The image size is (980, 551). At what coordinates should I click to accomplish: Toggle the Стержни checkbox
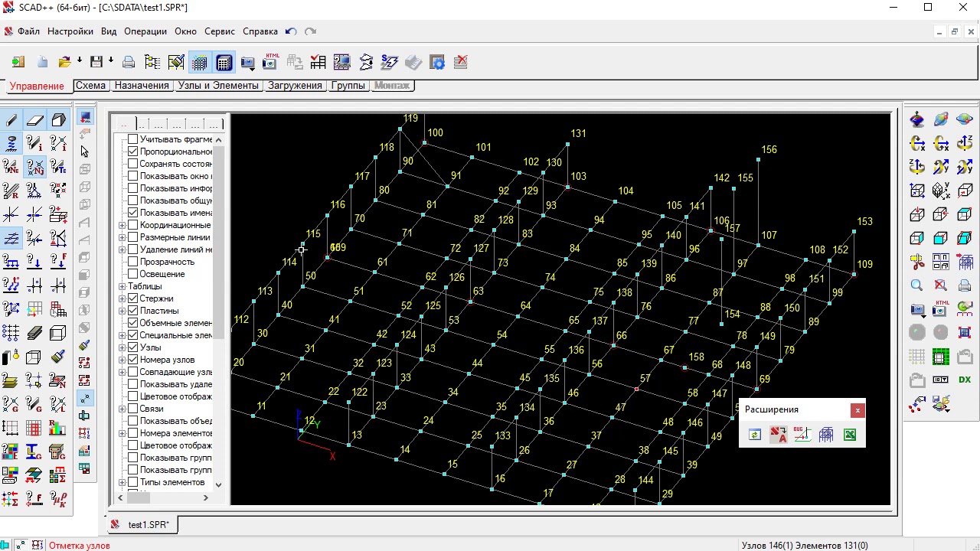click(x=133, y=298)
